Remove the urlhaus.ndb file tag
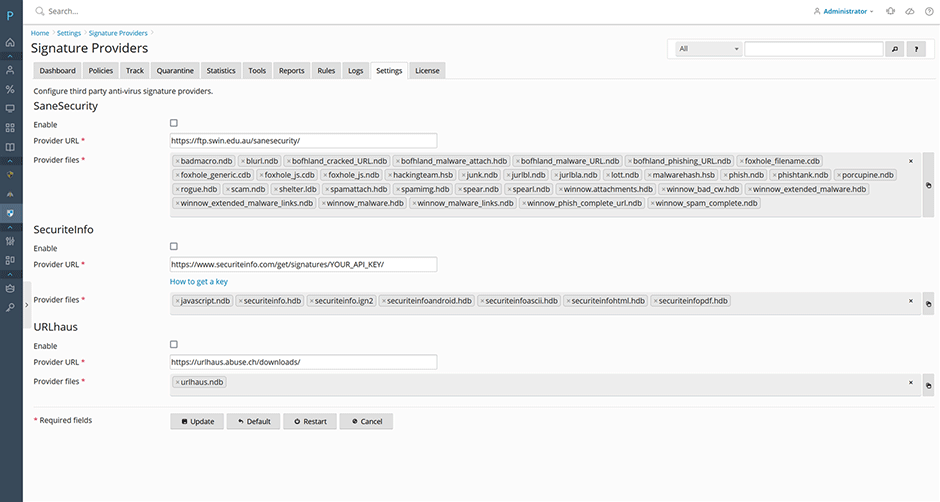940x502 pixels. point(177,382)
